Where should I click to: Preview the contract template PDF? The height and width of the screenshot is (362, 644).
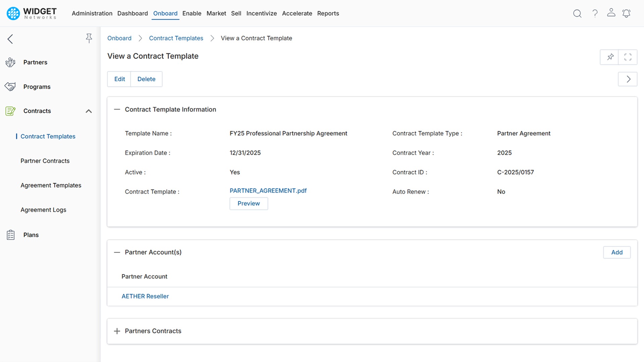point(249,203)
